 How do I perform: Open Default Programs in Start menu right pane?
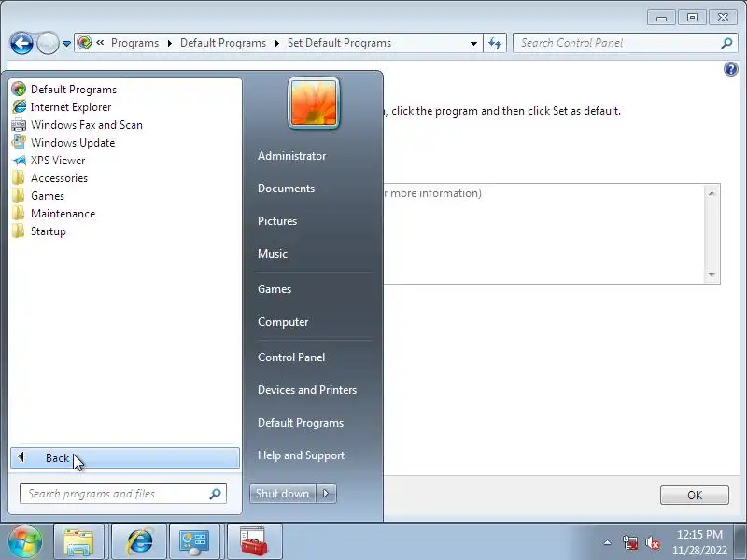click(x=300, y=423)
